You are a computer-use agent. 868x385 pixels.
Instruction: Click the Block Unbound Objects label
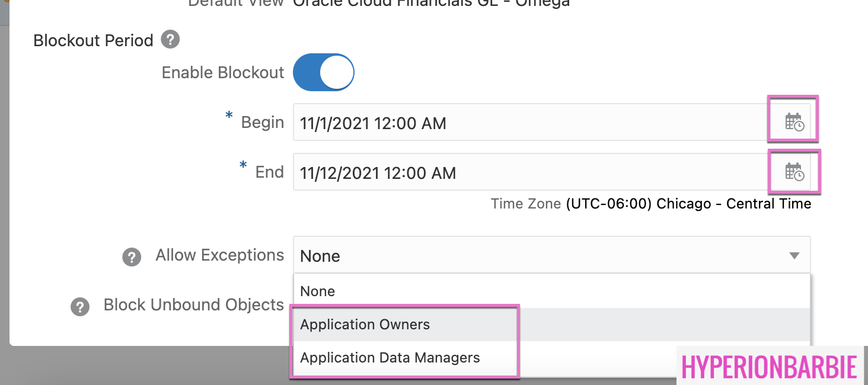(194, 304)
